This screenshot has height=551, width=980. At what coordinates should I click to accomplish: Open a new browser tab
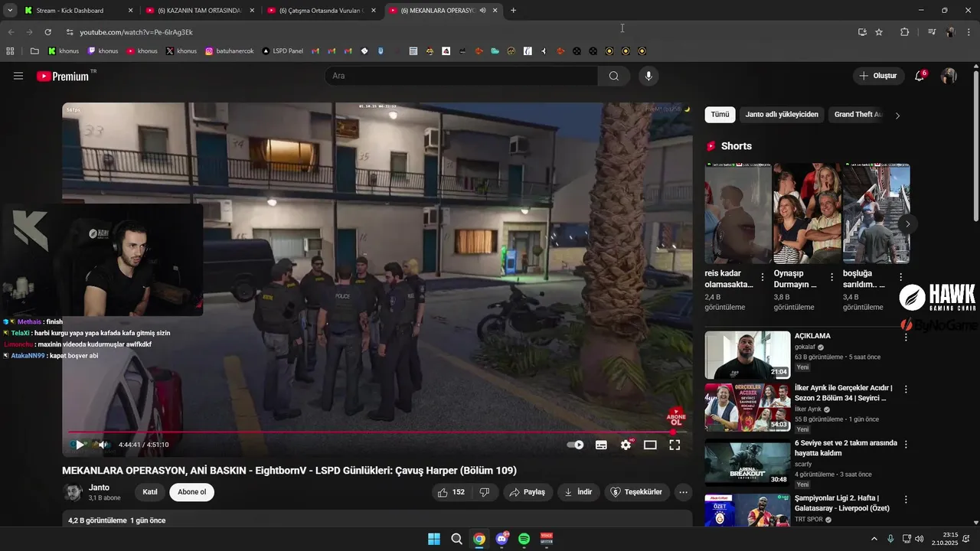[513, 11]
